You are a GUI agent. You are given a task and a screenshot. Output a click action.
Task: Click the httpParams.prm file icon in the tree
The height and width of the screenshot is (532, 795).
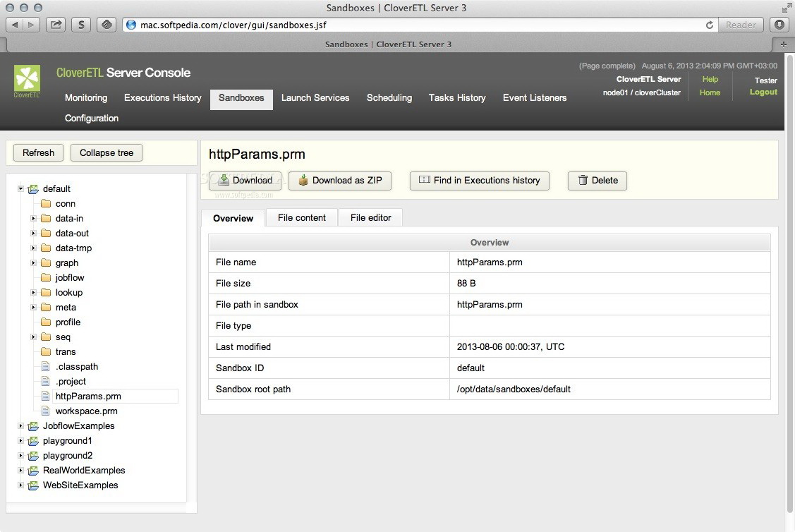(46, 396)
